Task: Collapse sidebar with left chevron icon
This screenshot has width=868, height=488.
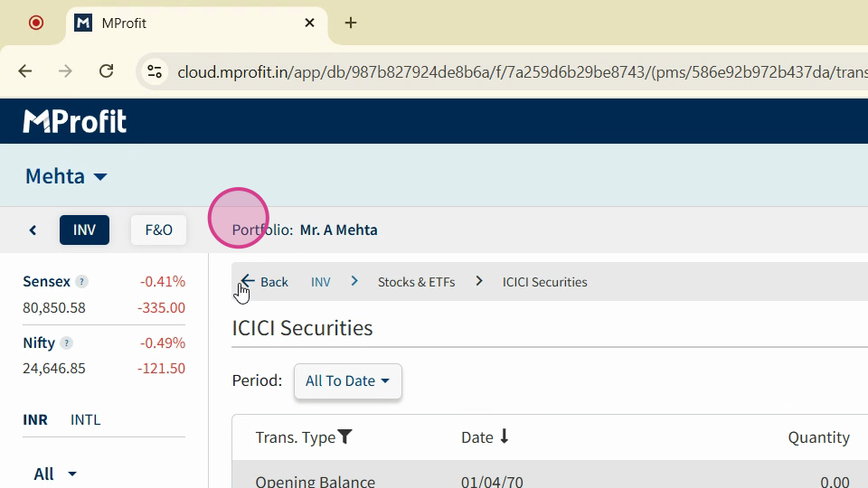Action: 33,230
